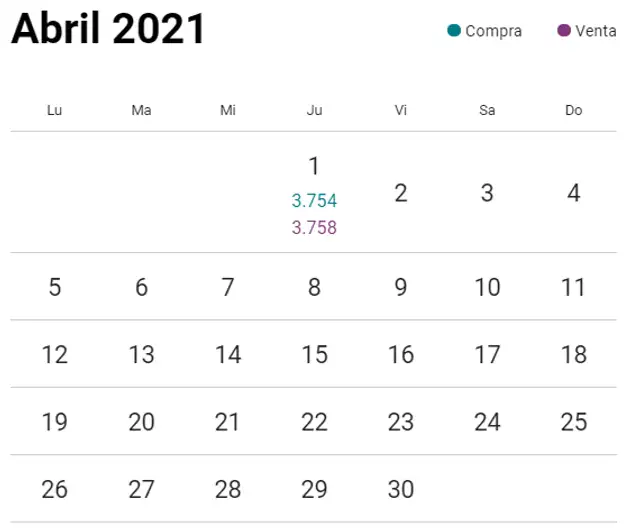
Task: Select day 2 on the calendar
Action: (x=401, y=193)
